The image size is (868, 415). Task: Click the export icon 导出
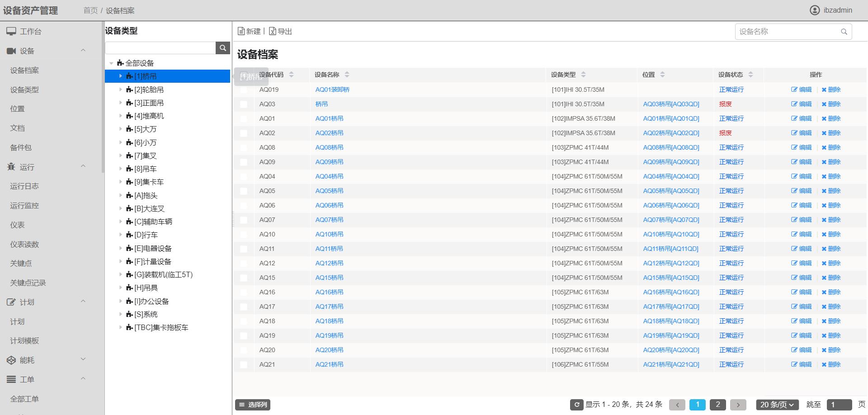pyautogui.click(x=273, y=31)
